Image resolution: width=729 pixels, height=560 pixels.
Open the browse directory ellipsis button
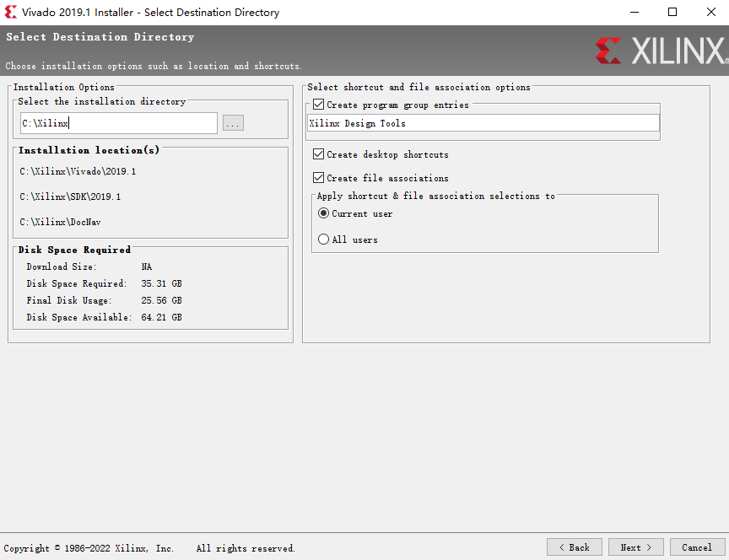tap(233, 123)
